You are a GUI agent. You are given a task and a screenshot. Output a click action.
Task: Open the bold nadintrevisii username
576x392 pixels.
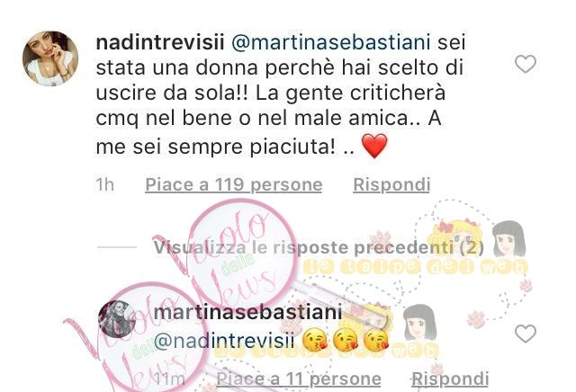[160, 42]
